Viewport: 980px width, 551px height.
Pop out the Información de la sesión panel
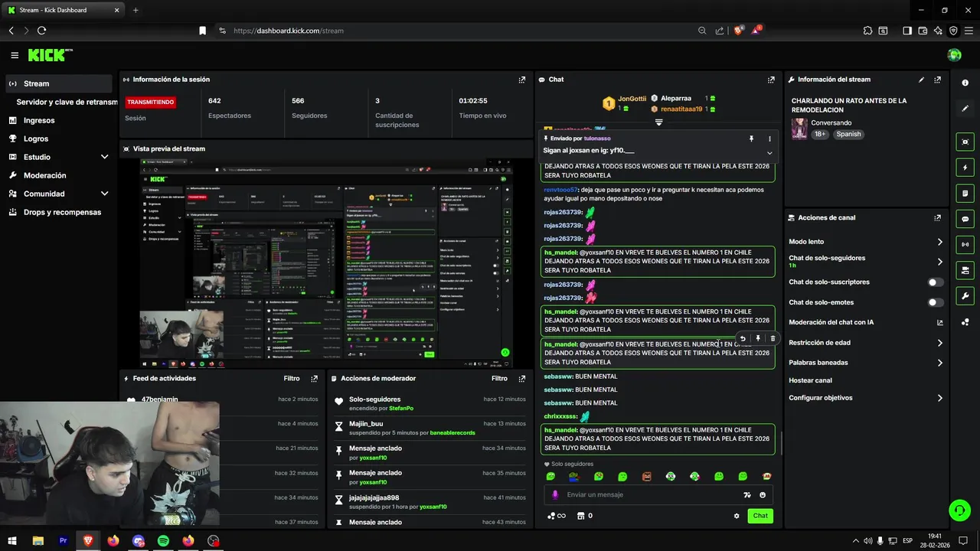(x=522, y=80)
